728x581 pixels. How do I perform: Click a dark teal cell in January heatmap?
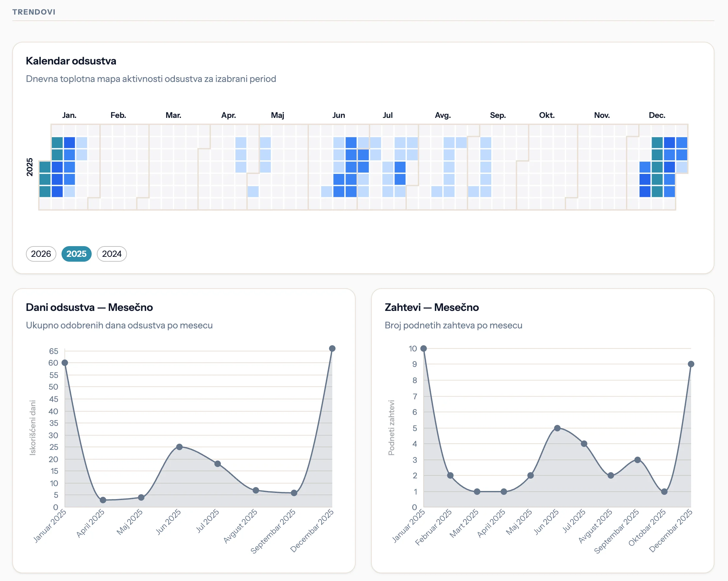pos(57,143)
